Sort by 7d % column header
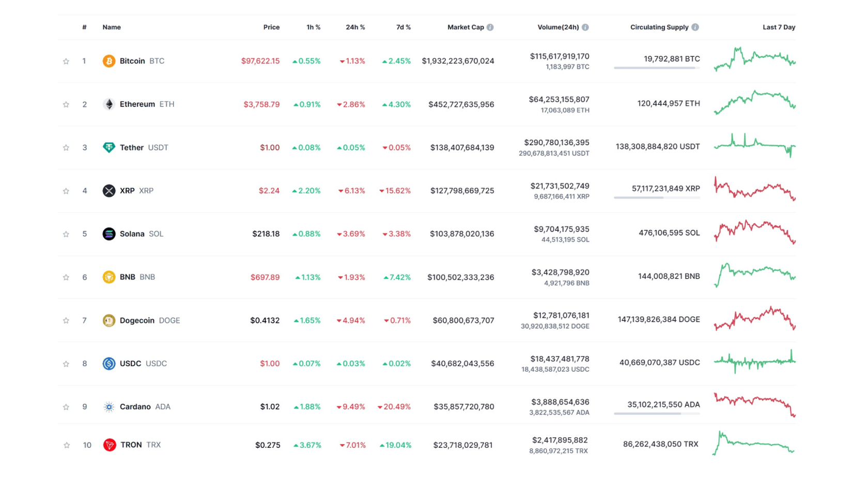This screenshot has height=488, width=868. [x=404, y=27]
